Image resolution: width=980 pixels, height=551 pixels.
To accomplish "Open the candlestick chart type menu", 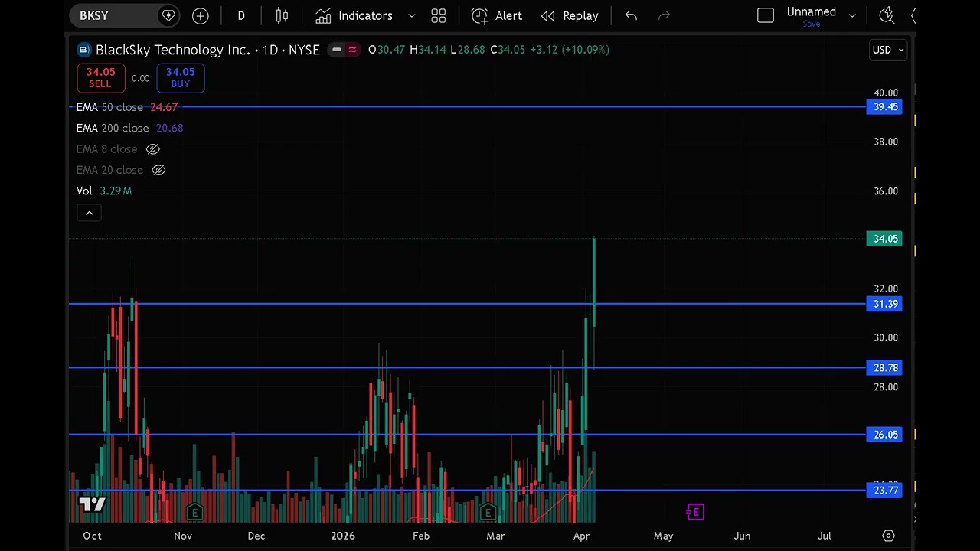I will tap(282, 15).
